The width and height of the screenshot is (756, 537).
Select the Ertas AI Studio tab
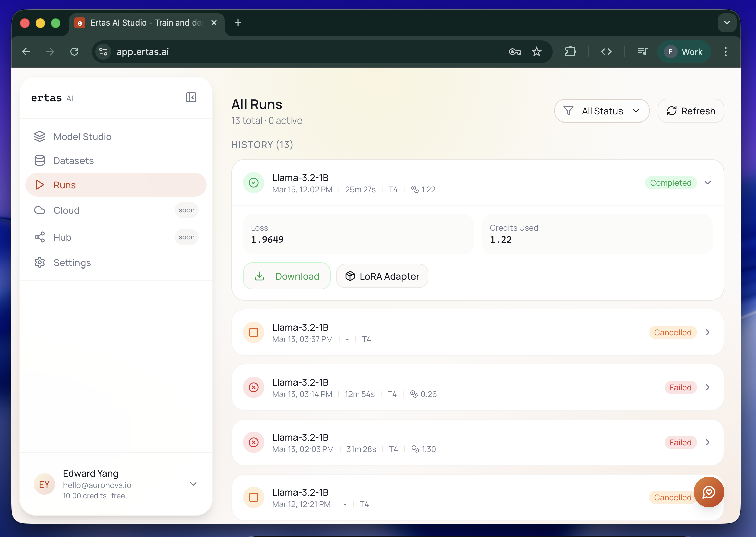(x=147, y=23)
